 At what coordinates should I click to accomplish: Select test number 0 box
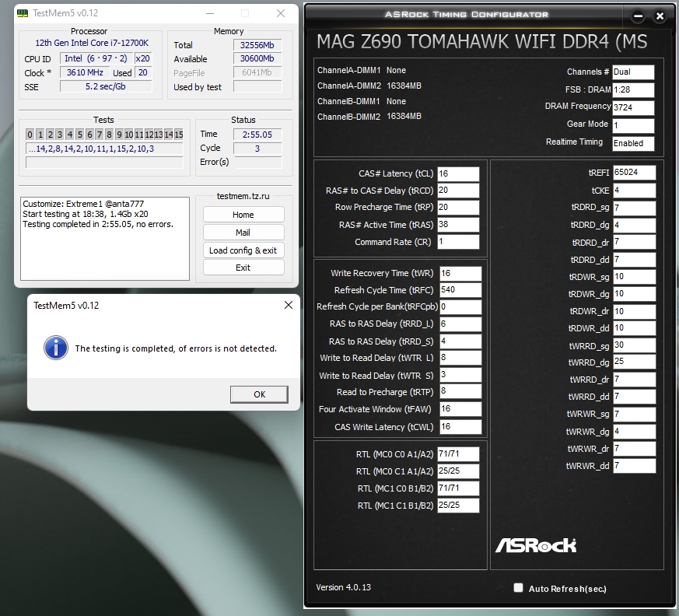[30, 135]
